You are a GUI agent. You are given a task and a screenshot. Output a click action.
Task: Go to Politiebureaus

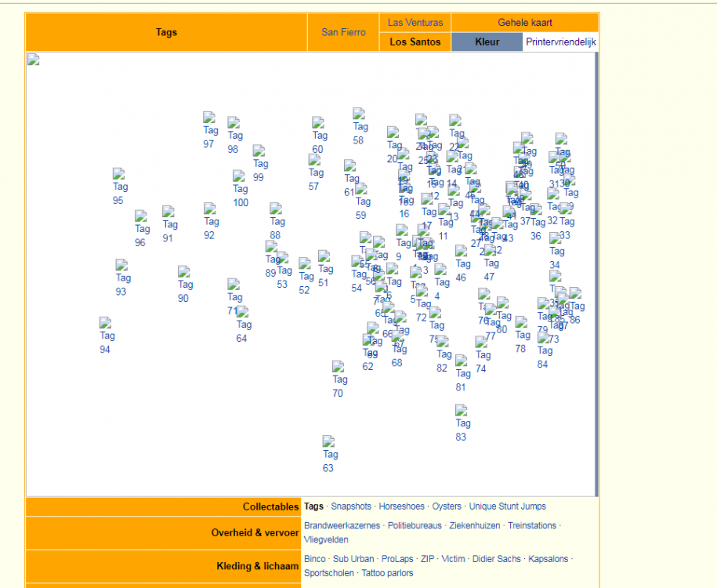point(415,526)
